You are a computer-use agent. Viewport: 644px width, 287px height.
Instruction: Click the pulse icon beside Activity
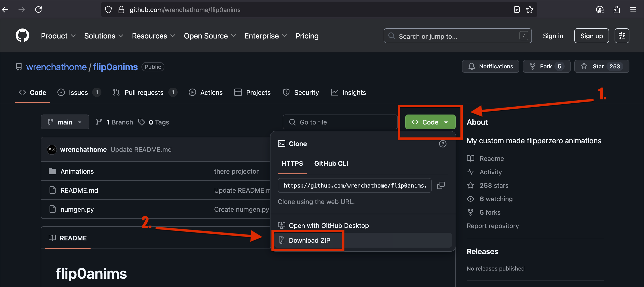click(471, 172)
